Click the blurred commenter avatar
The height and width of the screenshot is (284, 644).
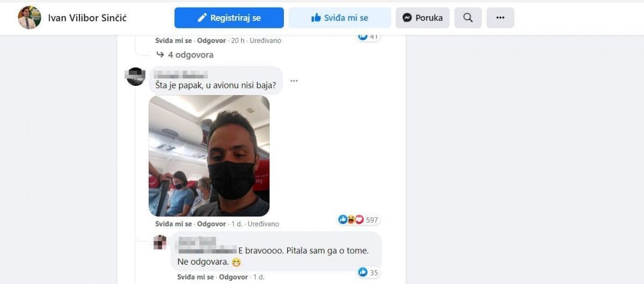135,76
